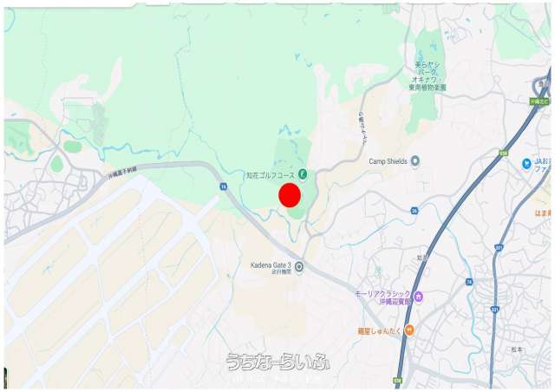Open the Camp Shields location pin
Screen dimensions: 555x392
415,161
